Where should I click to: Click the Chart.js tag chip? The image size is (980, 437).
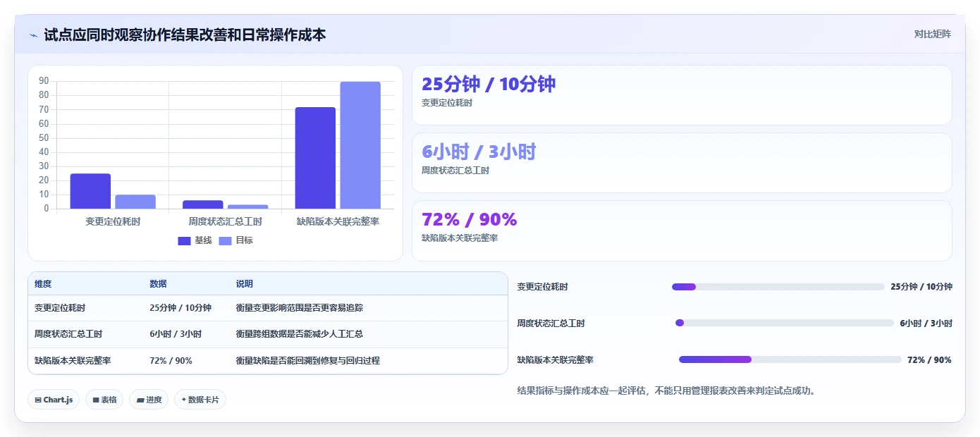(x=54, y=400)
